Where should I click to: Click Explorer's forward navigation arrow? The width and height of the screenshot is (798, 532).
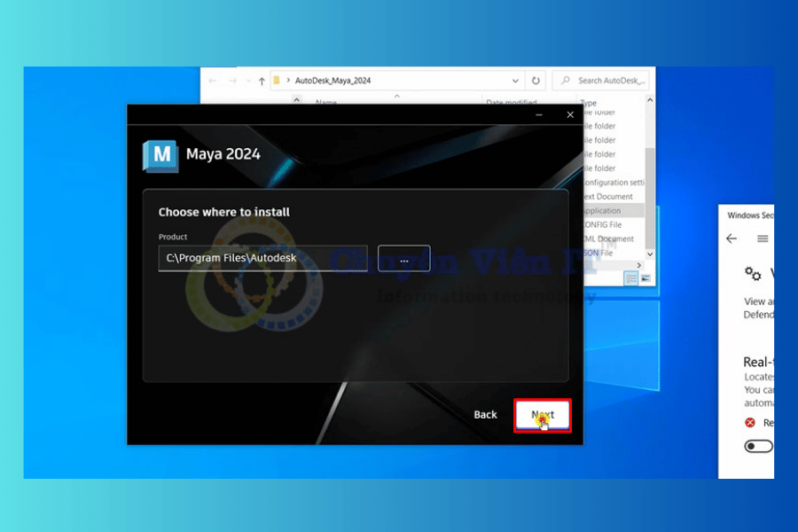(x=232, y=81)
